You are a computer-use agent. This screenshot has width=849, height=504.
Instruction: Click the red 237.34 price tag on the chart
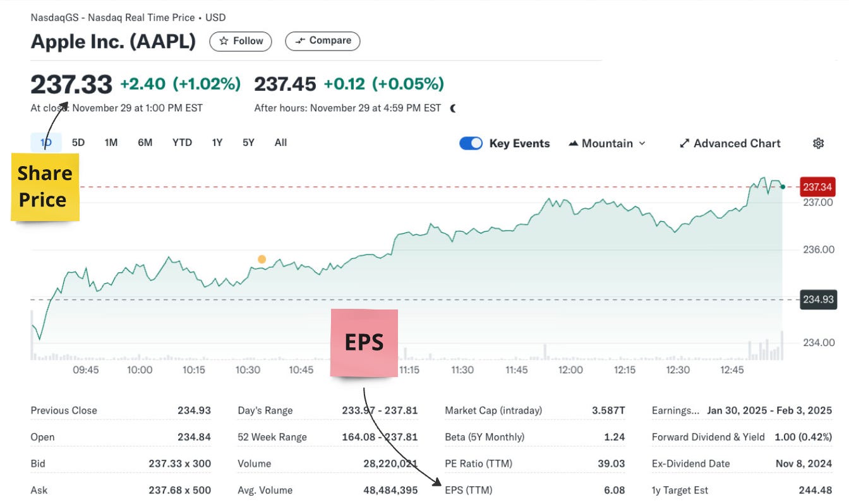coord(817,187)
